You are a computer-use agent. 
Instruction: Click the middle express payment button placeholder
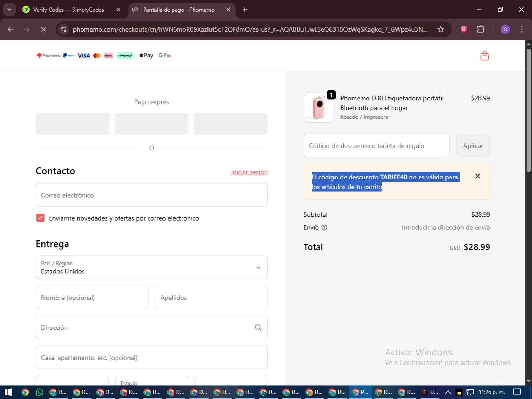(151, 124)
